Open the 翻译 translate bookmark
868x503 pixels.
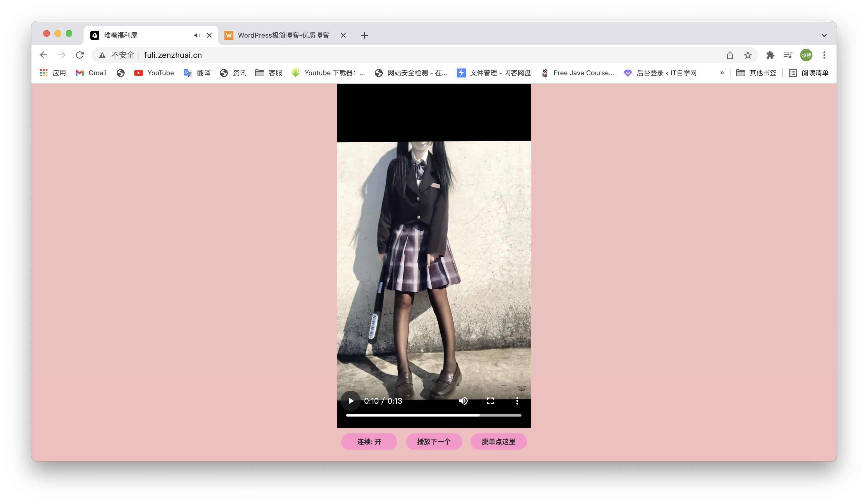[197, 73]
